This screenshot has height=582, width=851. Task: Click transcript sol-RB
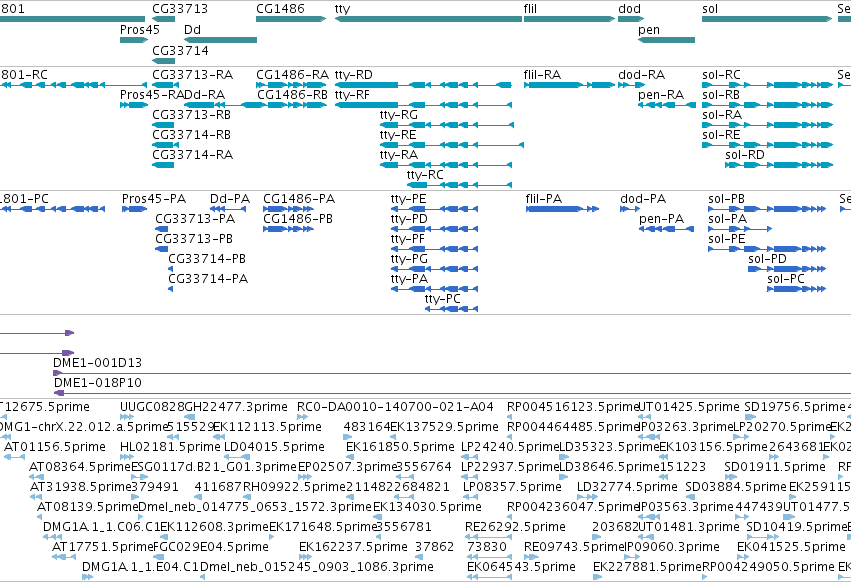tap(767, 105)
